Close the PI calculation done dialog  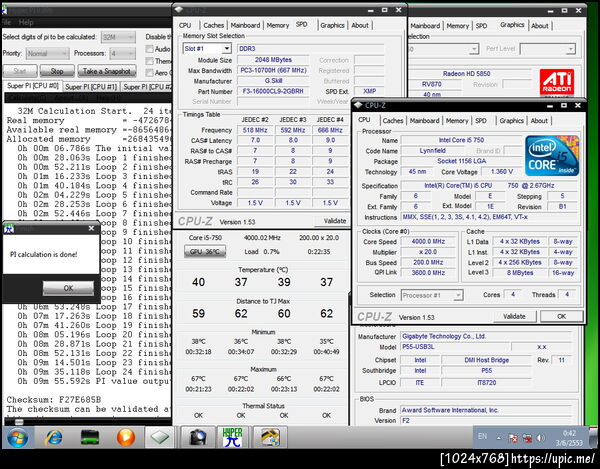coord(91,228)
